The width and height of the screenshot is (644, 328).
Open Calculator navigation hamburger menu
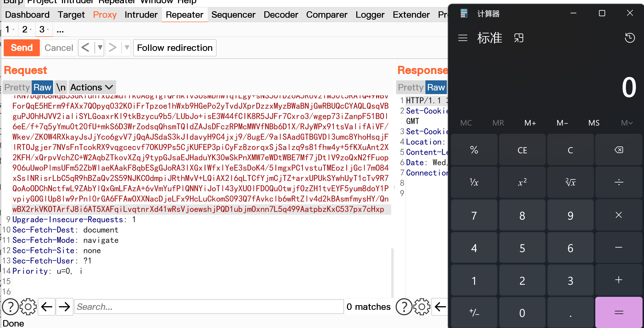click(463, 38)
